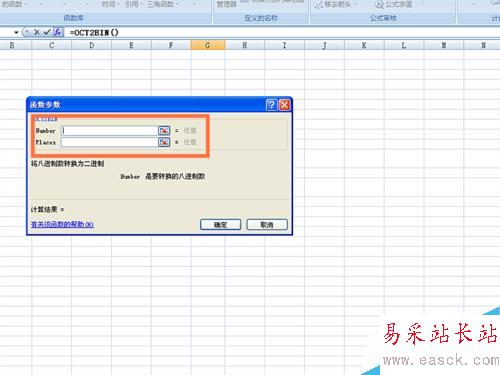Select column J header
500x375 pixels.
(324, 45)
